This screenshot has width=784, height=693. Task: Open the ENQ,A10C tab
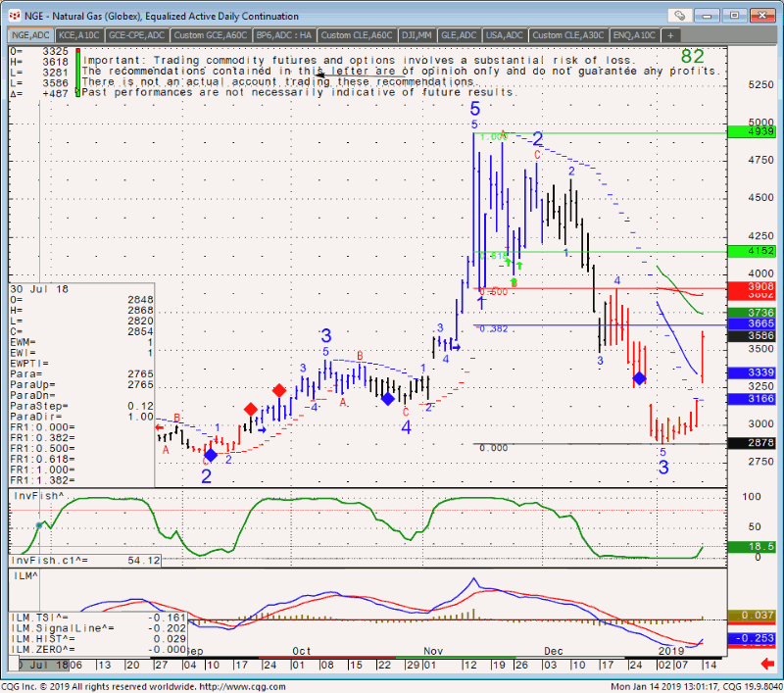pyautogui.click(x=635, y=35)
